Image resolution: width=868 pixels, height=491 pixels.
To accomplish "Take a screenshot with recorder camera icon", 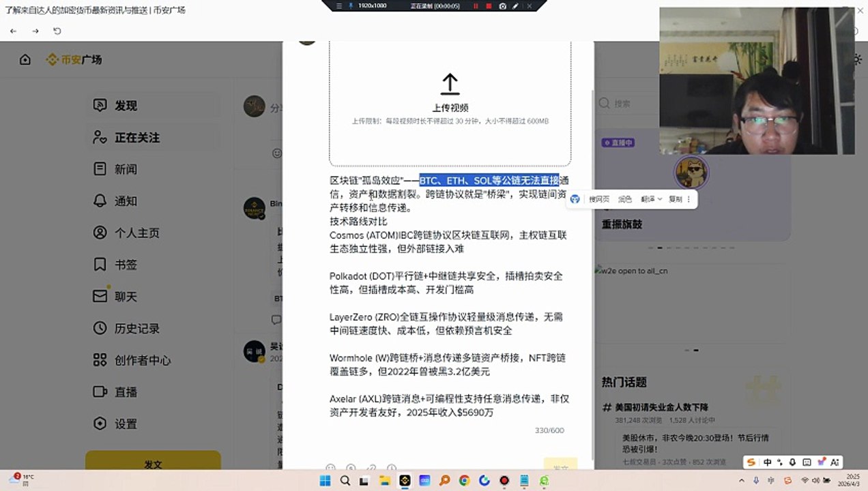I will [502, 5].
